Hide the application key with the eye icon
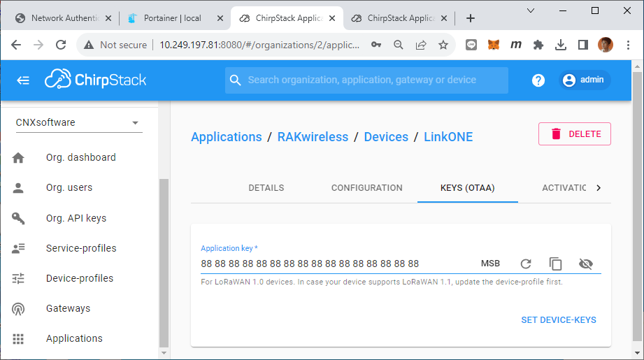 (586, 264)
